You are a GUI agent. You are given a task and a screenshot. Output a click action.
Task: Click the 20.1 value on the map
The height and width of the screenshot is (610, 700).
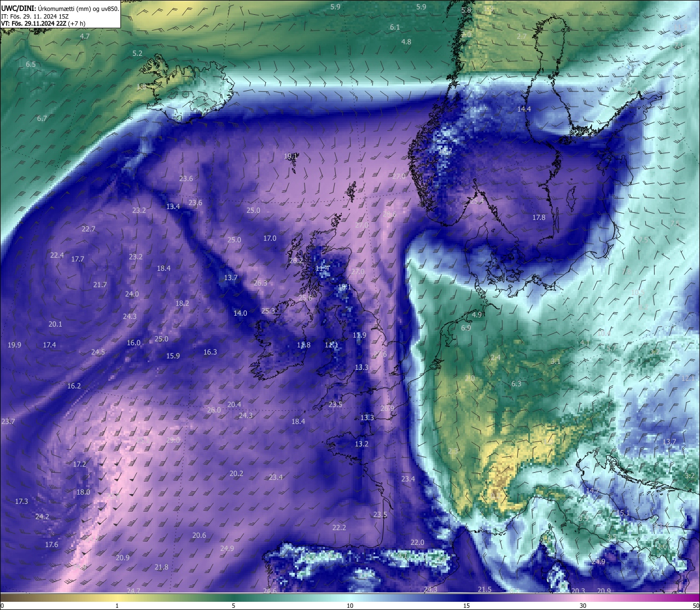tap(55, 324)
